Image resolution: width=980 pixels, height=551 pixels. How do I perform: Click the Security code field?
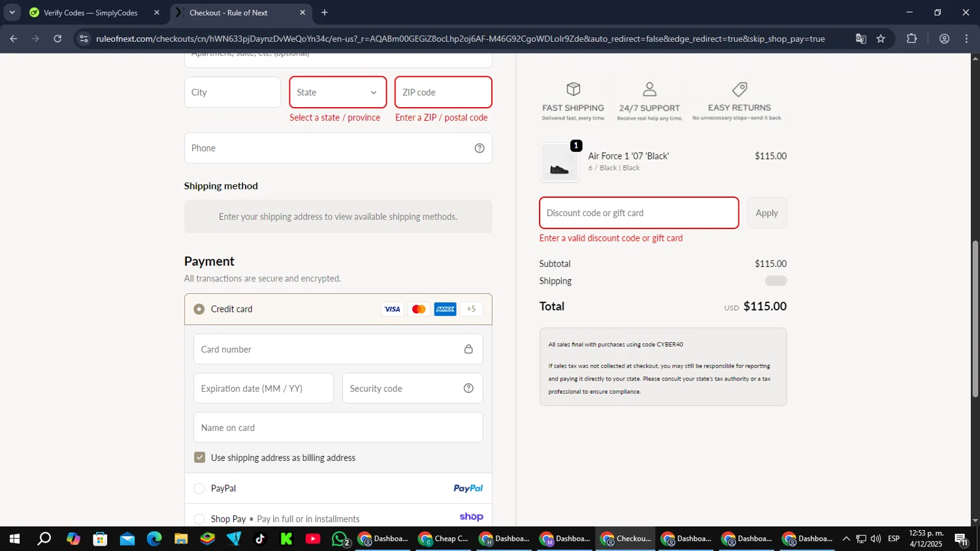(x=412, y=388)
